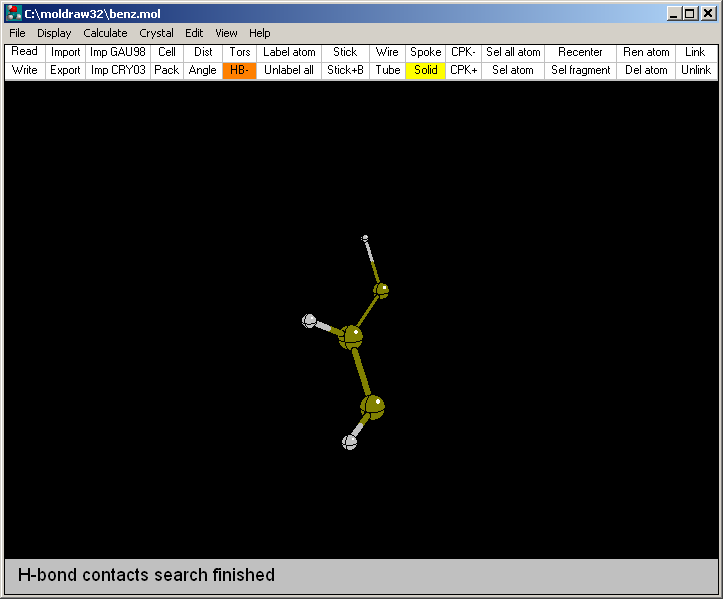723x599 pixels.
Task: Click the Pack toolbar button
Action: (166, 70)
